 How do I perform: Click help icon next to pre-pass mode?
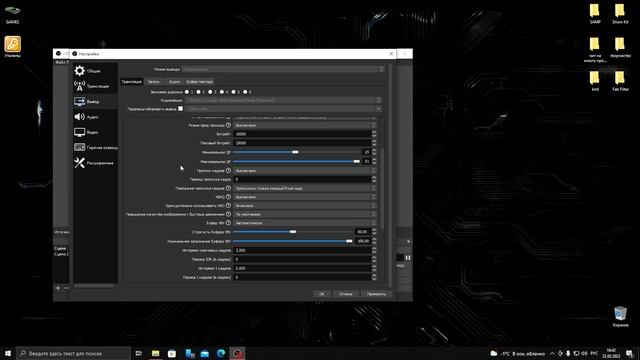point(228,125)
